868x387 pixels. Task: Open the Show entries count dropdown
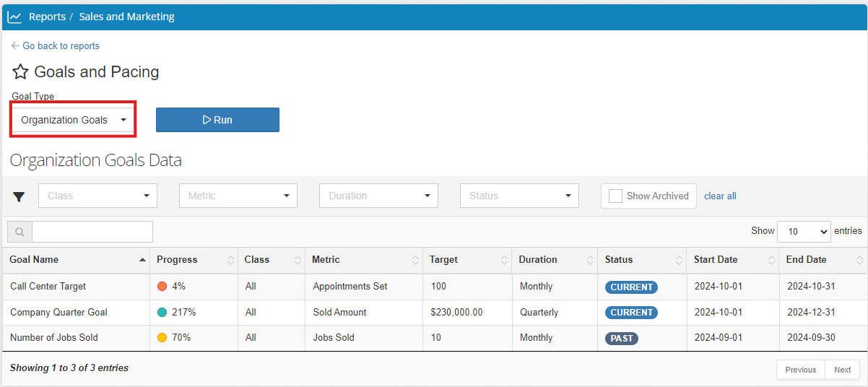pos(804,231)
